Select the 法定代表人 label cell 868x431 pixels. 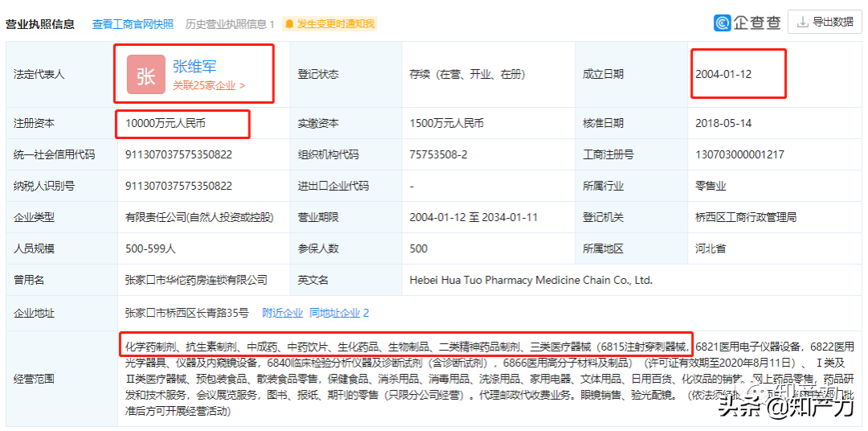[x=61, y=74]
